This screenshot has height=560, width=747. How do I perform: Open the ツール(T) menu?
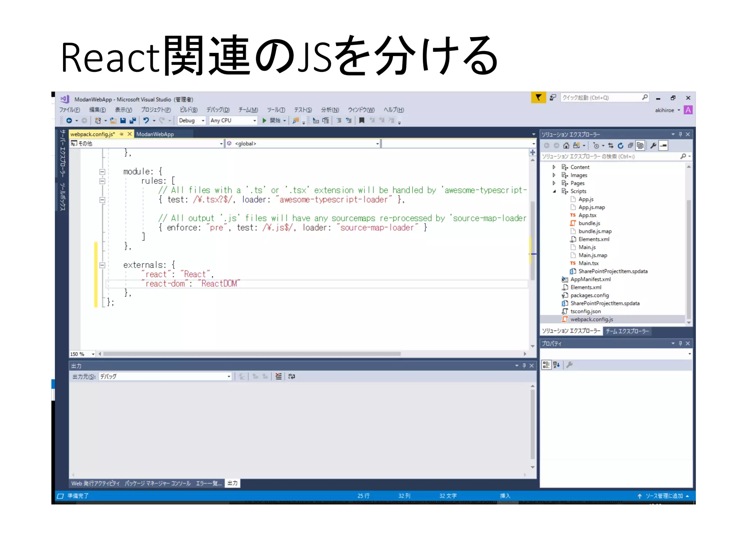point(276,110)
